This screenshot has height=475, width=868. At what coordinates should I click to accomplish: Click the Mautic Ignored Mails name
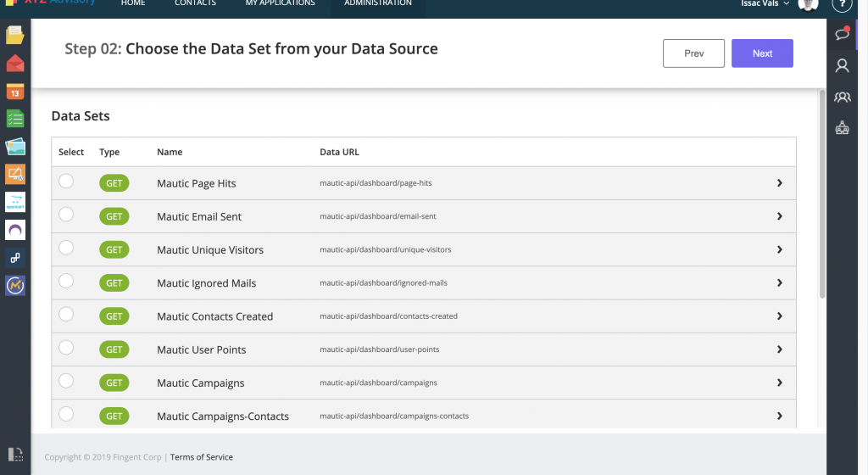[x=207, y=283]
